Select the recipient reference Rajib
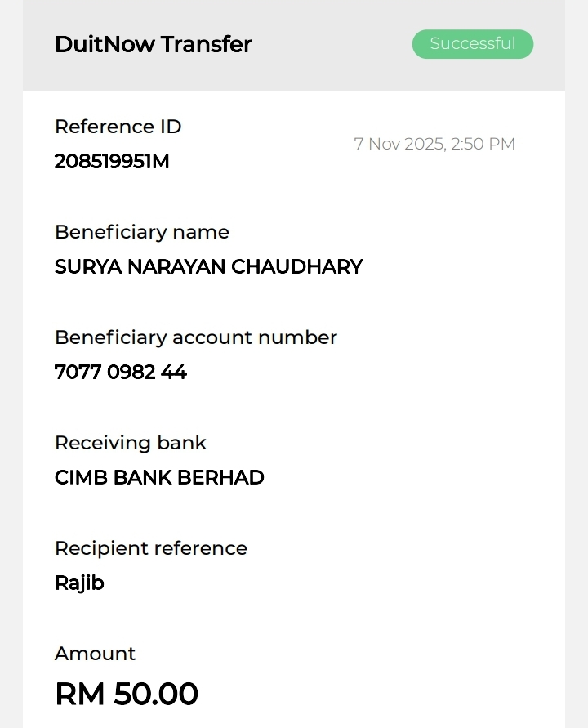Viewport: 588px width, 728px height. click(x=79, y=583)
